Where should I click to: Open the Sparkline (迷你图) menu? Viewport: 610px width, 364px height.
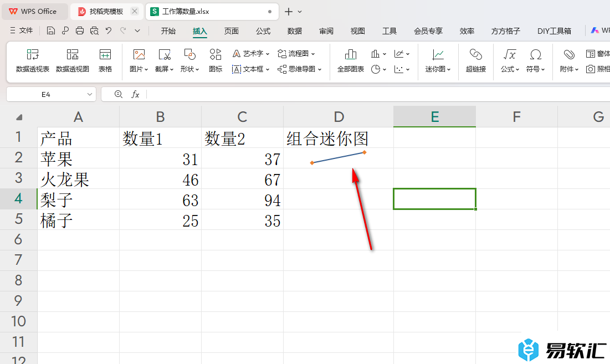pyautogui.click(x=438, y=61)
